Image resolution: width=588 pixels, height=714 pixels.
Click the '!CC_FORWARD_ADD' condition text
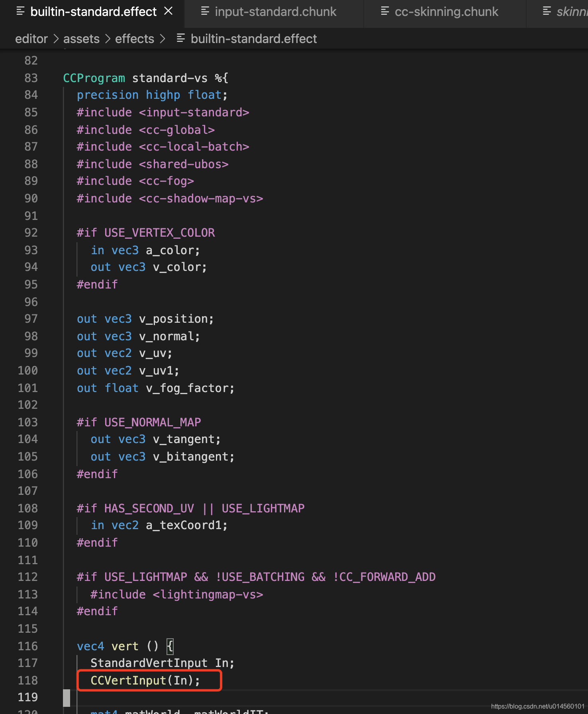384,577
